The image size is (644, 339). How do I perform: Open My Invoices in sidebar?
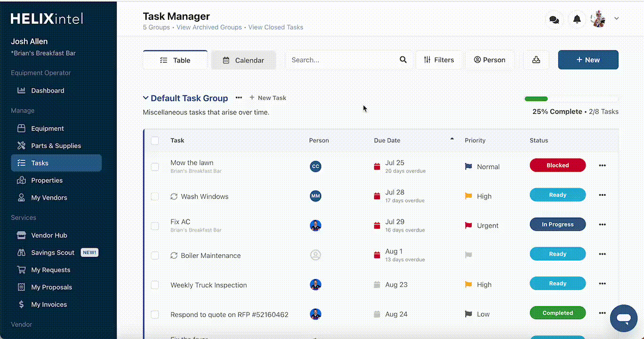(56, 305)
